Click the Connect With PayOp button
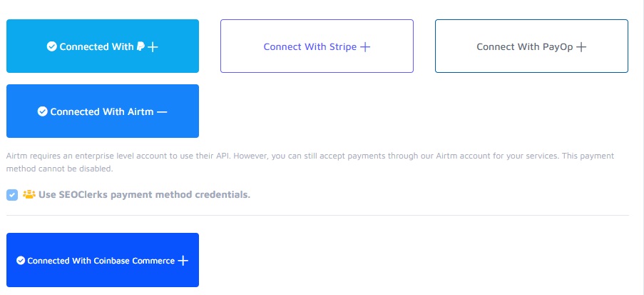The height and width of the screenshot is (295, 644). tap(531, 46)
